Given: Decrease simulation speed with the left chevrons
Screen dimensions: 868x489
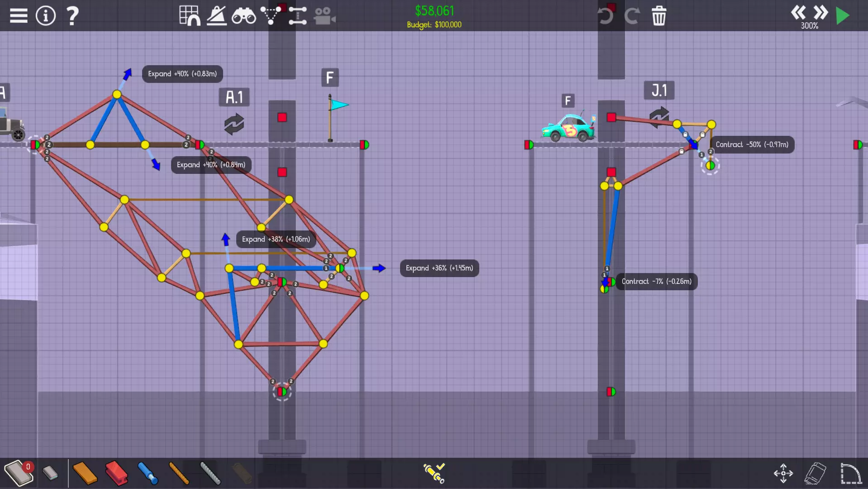Looking at the screenshot, I should [x=798, y=12].
